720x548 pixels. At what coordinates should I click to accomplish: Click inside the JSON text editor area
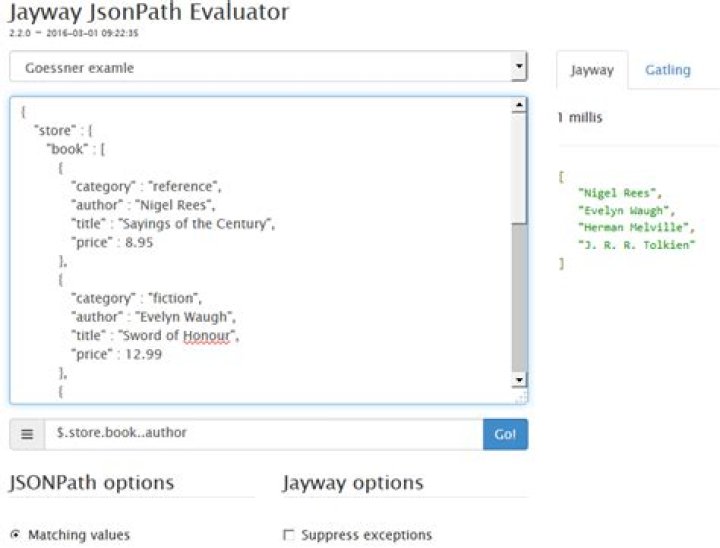coord(261,250)
